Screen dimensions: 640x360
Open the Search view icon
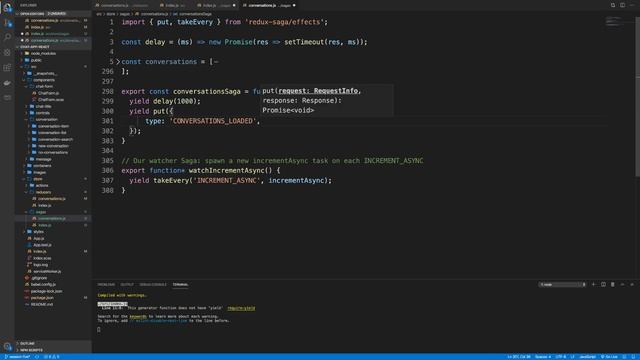[7, 37]
